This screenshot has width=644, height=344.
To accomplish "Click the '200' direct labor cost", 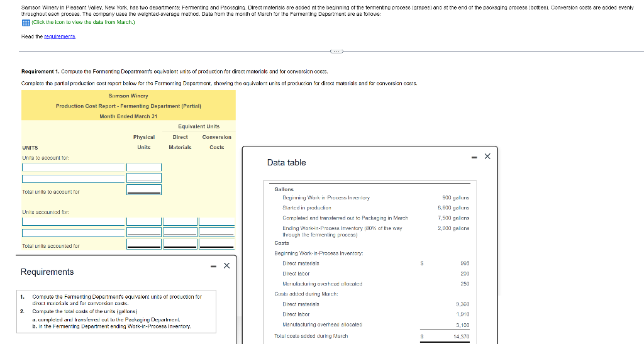I will [x=465, y=274].
